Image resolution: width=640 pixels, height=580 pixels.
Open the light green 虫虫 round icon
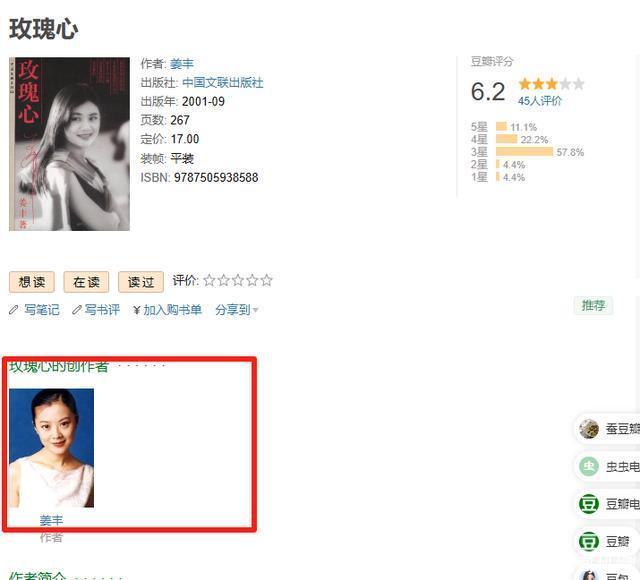[x=589, y=467]
